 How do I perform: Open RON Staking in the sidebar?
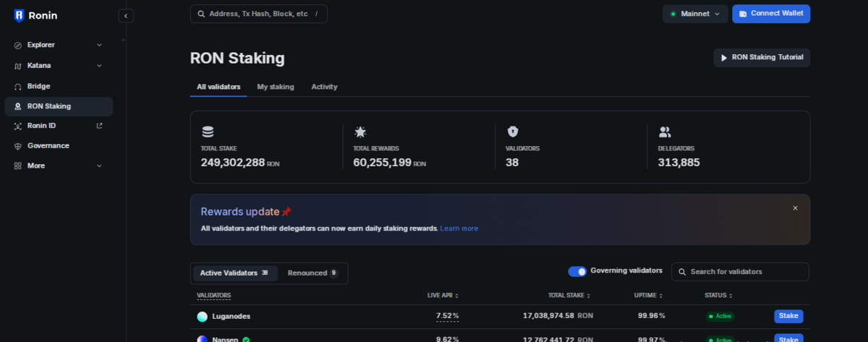coord(59,106)
